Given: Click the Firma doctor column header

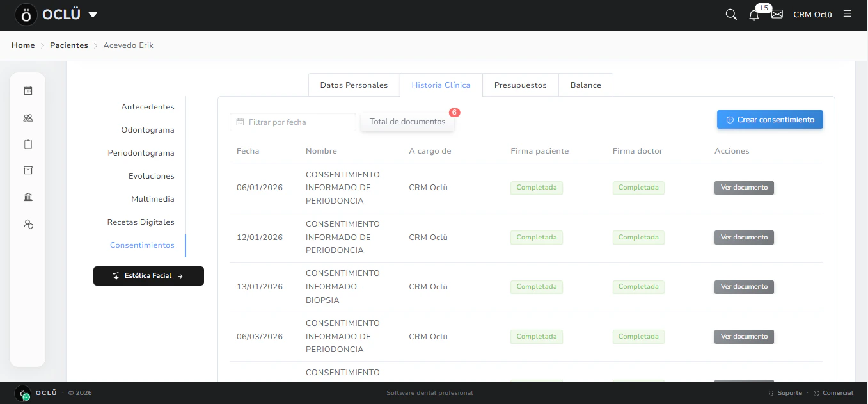Looking at the screenshot, I should click(x=638, y=151).
